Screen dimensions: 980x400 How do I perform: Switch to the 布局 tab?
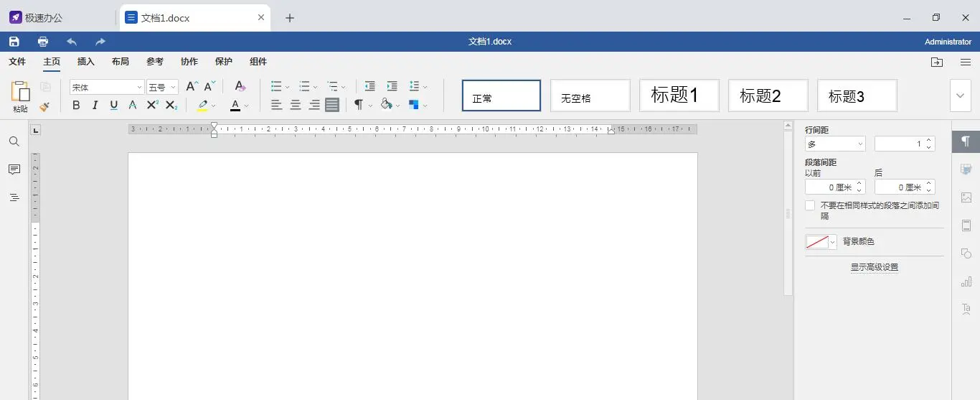tap(121, 62)
